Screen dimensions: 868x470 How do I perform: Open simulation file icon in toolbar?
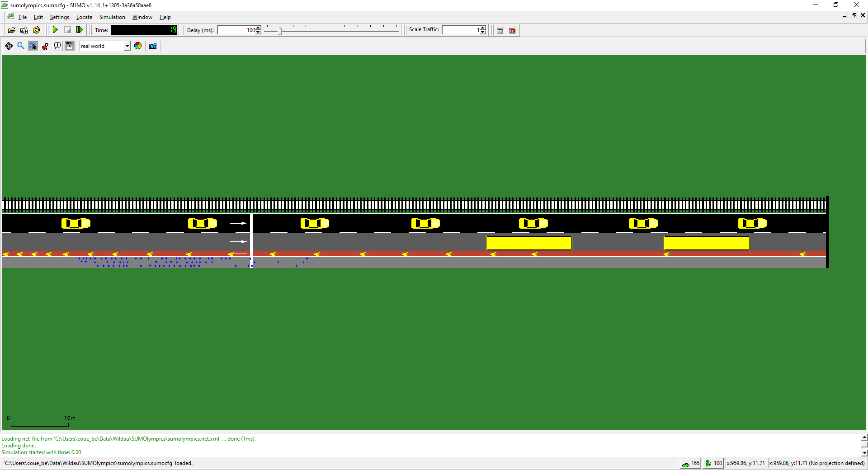(12, 30)
